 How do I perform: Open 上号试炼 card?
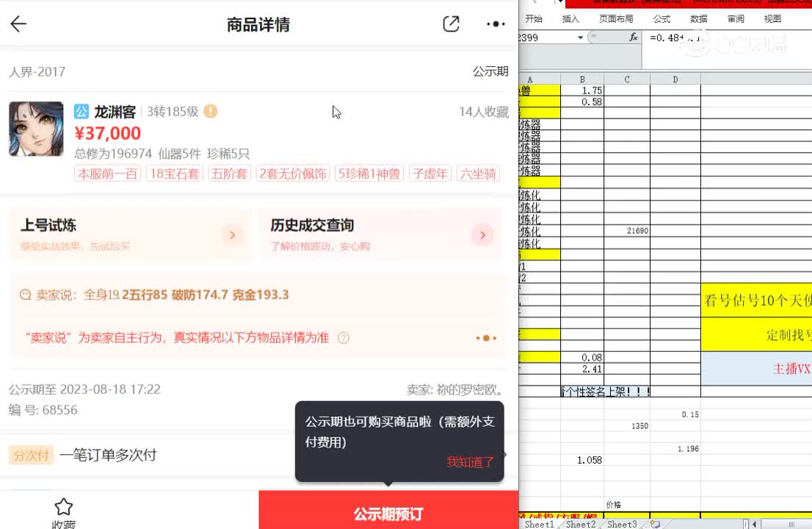point(130,234)
